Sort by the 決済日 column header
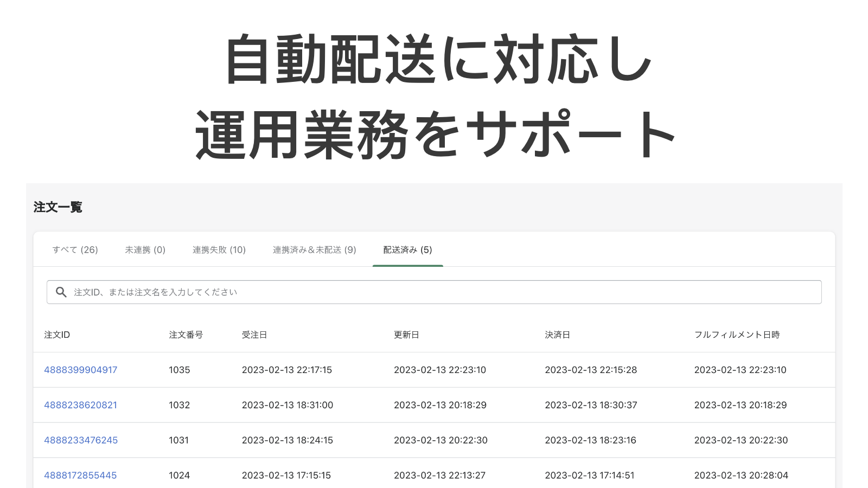The width and height of the screenshot is (868, 488). (557, 335)
